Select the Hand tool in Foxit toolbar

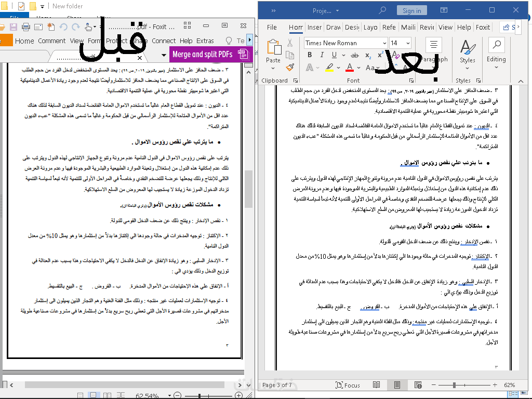[88, 27]
